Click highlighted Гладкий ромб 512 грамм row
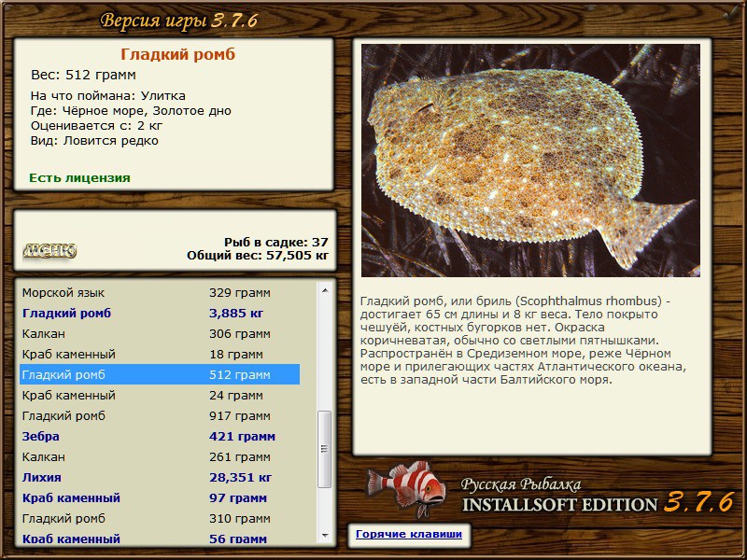Screen dimensions: 747x560 click(159, 375)
